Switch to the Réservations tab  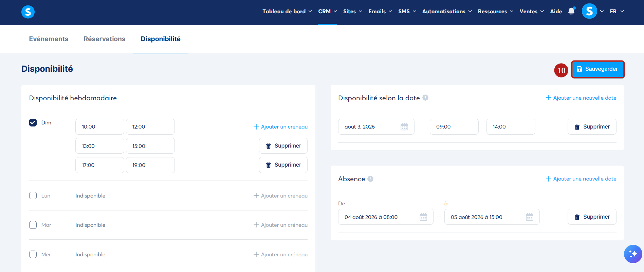click(x=105, y=39)
